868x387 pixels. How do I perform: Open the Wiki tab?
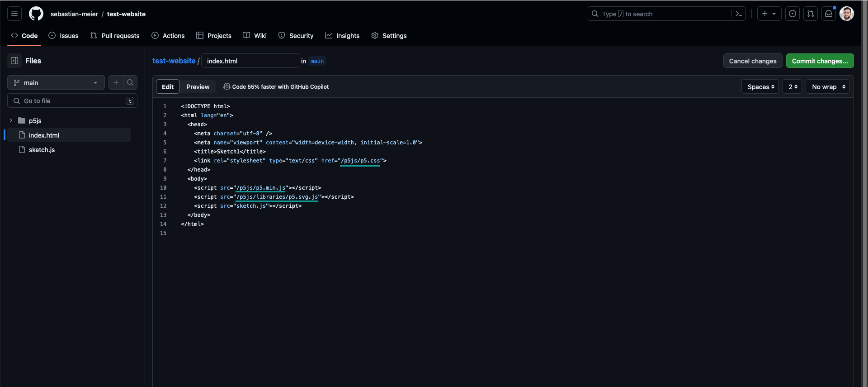pyautogui.click(x=255, y=35)
